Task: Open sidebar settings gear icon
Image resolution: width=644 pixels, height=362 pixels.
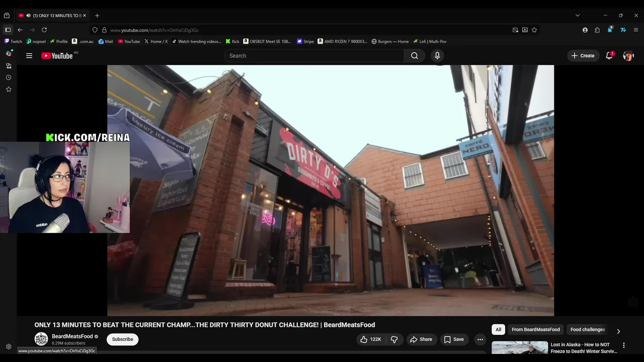Action: click(9, 347)
